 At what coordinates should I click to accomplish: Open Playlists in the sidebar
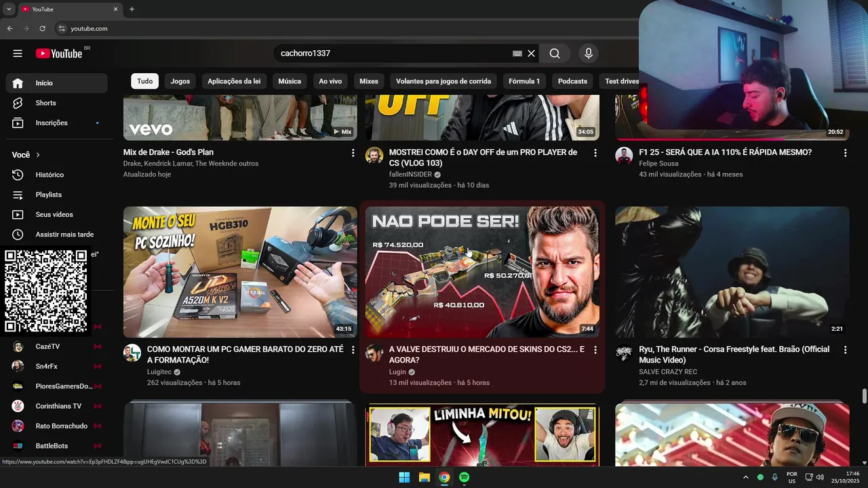57,195
